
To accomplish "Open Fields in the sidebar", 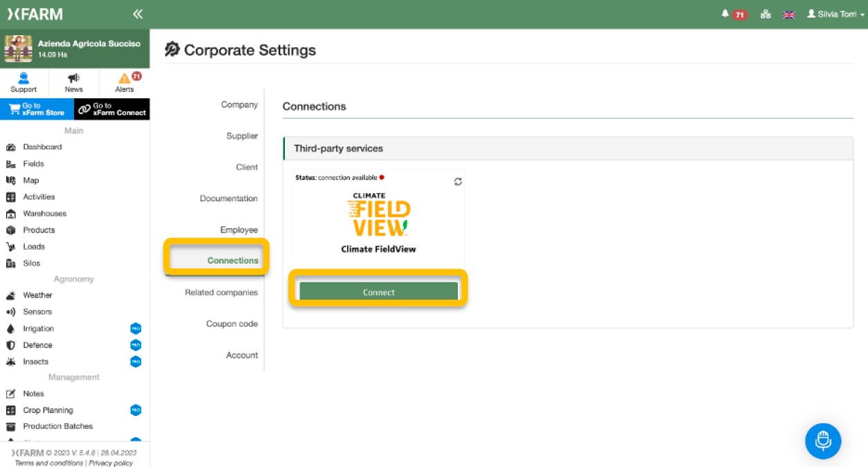I will point(33,164).
